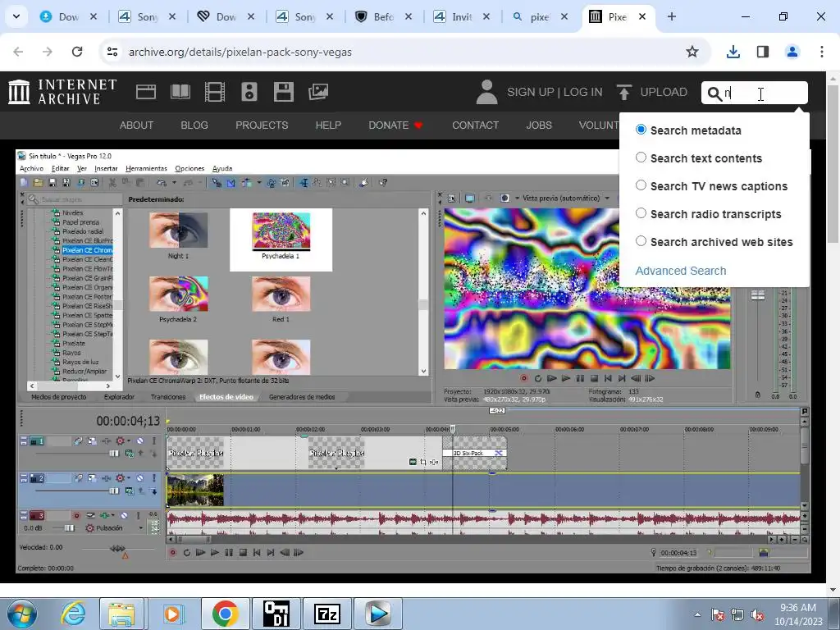
Task: Click the DONATE link with heart
Action: click(x=396, y=126)
